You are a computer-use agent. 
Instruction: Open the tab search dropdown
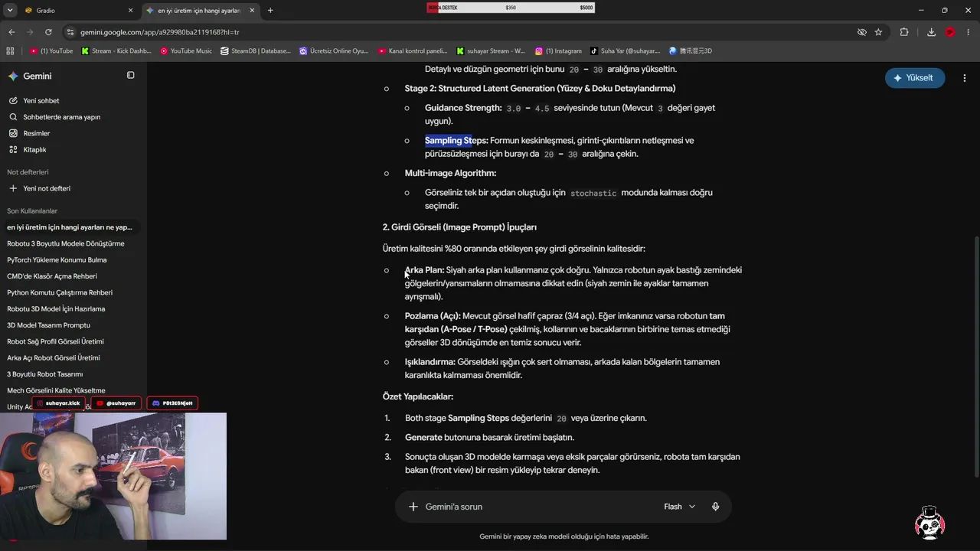click(10, 11)
